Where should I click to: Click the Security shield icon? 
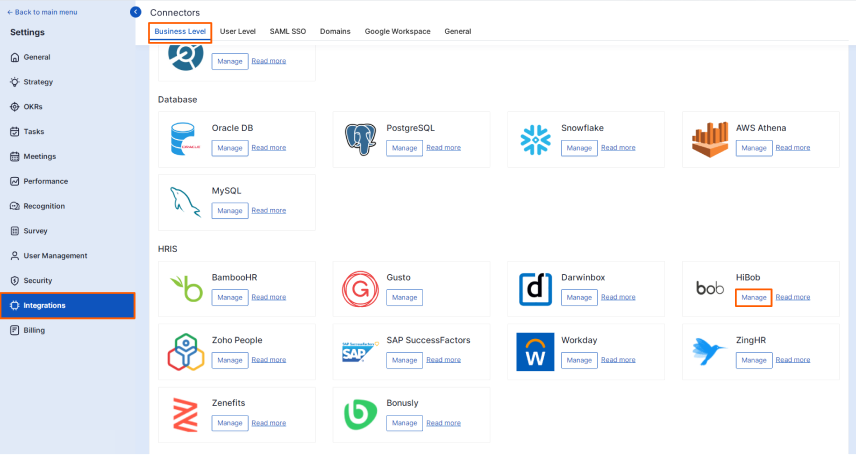click(x=15, y=281)
